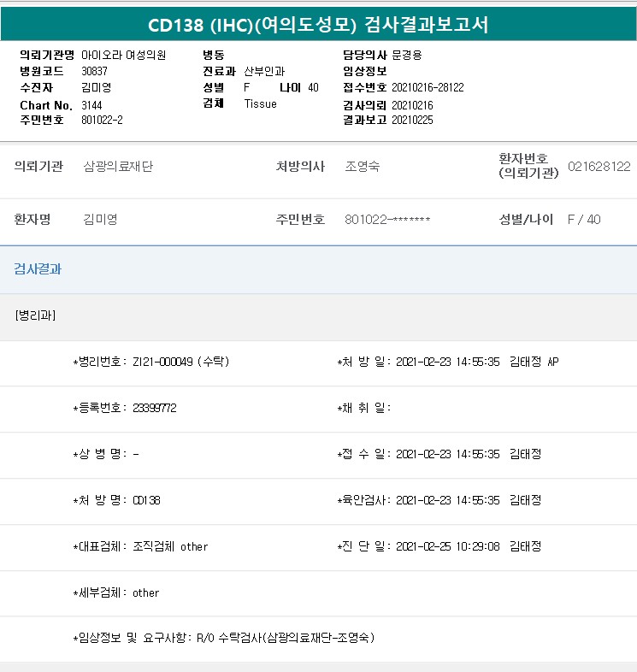Click the 임상정보 및 요구사항 R/O line
Image resolution: width=637 pixels, height=672 pixels.
224,638
